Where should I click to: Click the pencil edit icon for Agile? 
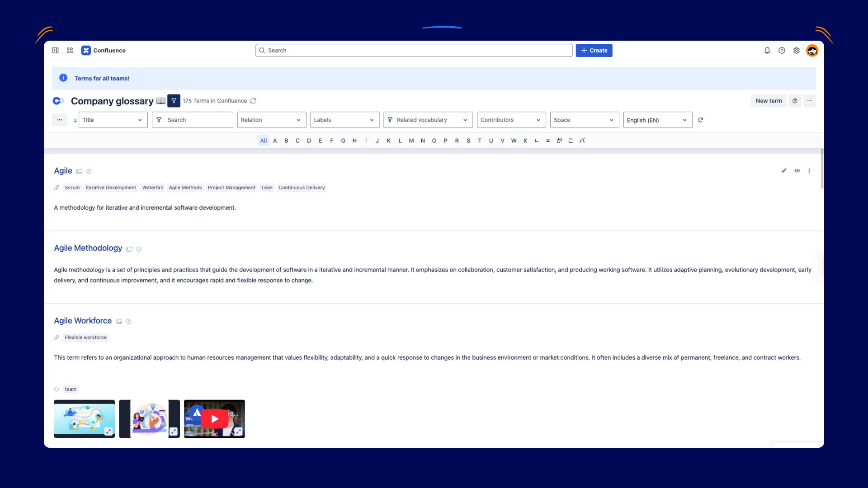coord(784,171)
